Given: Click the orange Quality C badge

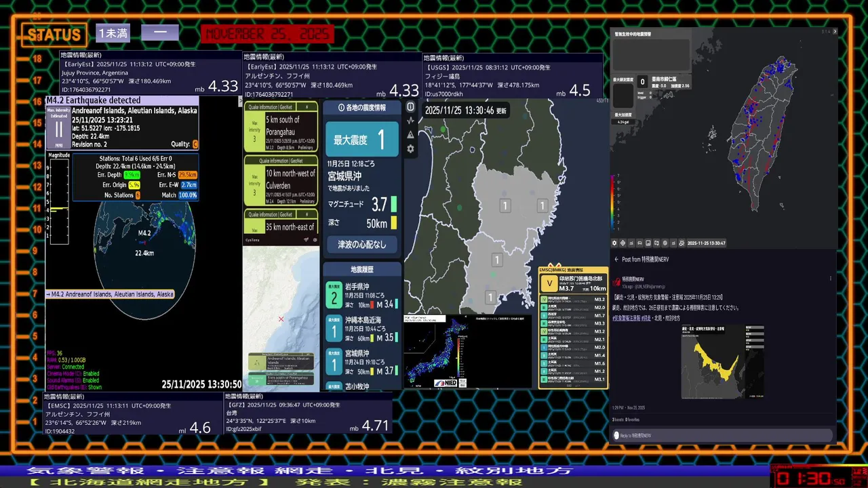Looking at the screenshot, I should coord(196,144).
